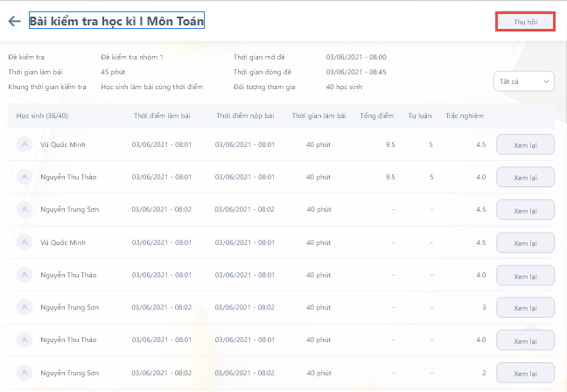This screenshot has height=392, width=567.
Task: Click the avatar icon in the first row
Action: pos(25,144)
